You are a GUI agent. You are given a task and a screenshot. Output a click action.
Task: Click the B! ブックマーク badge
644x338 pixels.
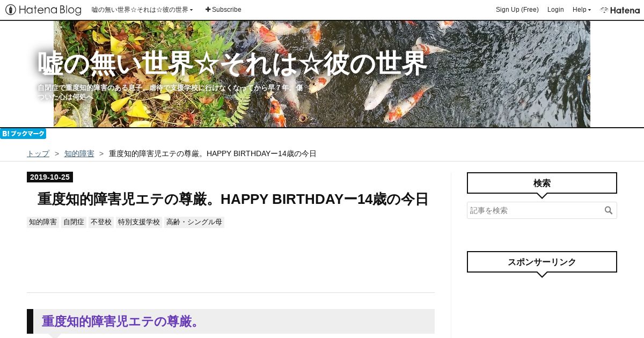pyautogui.click(x=23, y=134)
